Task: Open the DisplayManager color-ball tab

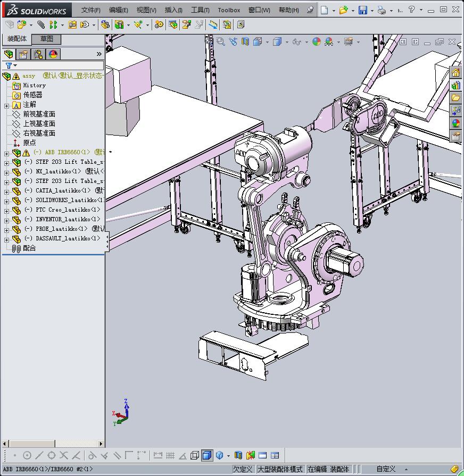Action: (53, 54)
